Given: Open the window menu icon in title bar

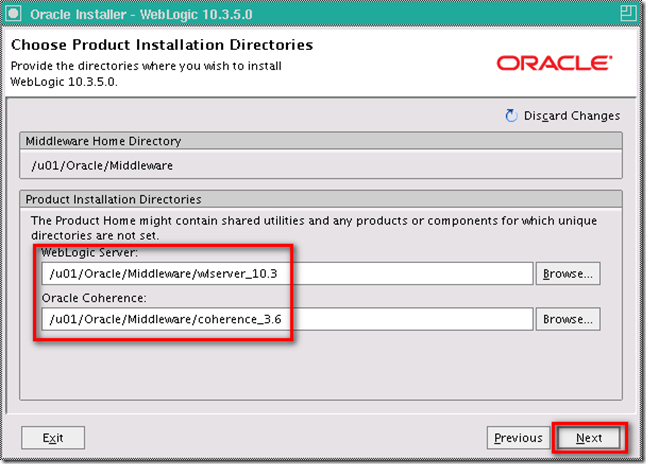Looking at the screenshot, I should 14,14.
